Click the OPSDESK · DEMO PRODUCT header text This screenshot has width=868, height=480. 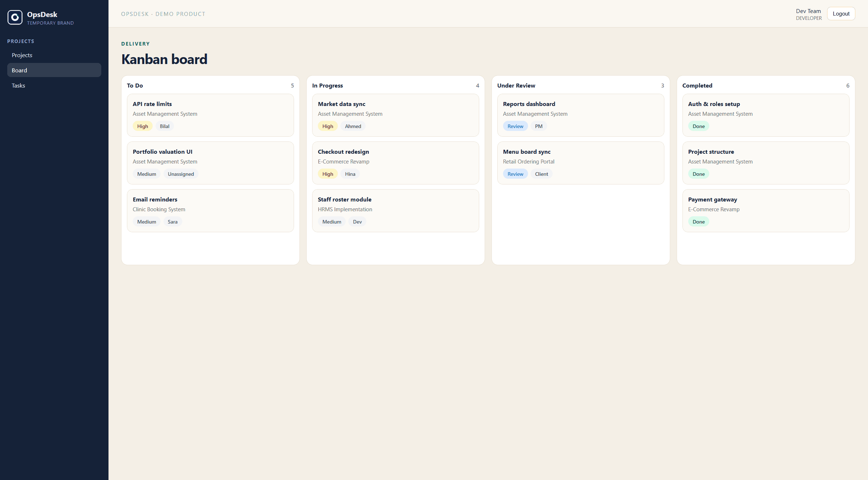[163, 14]
